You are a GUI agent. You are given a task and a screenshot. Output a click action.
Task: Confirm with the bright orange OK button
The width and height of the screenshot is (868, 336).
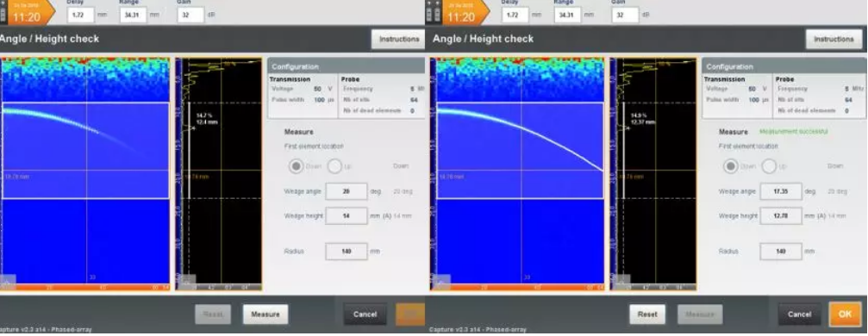point(845,314)
